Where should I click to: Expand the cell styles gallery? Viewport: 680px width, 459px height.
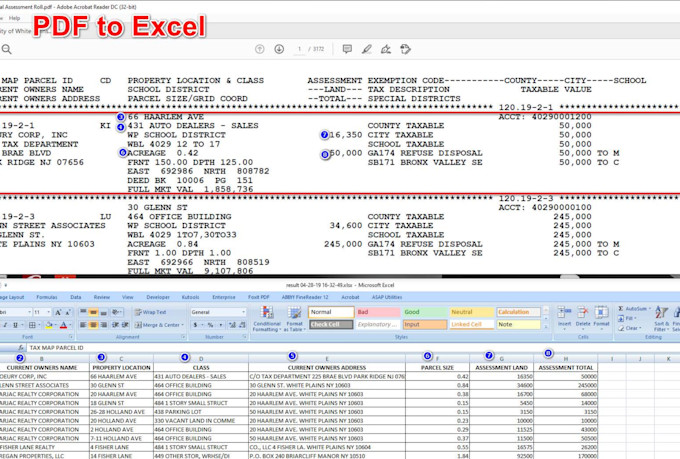click(x=546, y=329)
